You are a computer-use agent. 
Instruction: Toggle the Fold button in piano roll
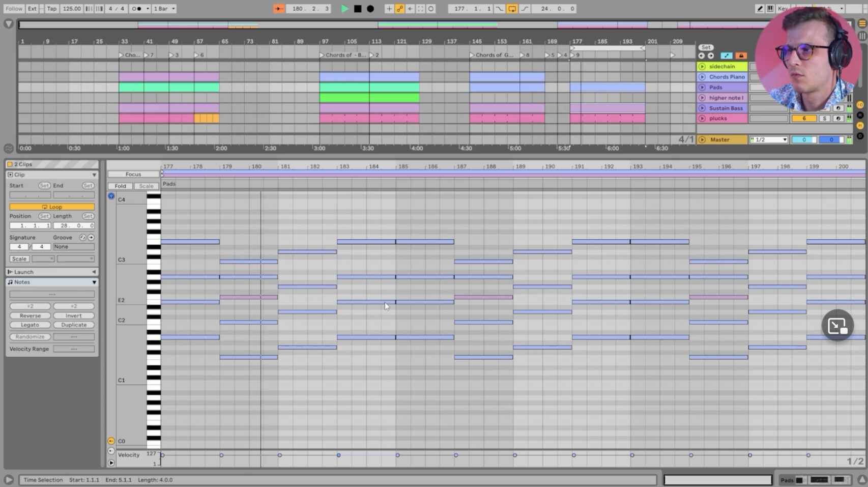(x=120, y=186)
